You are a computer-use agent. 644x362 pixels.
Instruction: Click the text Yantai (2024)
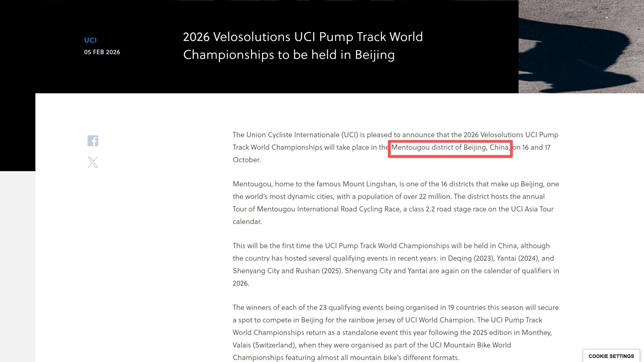[x=517, y=258]
